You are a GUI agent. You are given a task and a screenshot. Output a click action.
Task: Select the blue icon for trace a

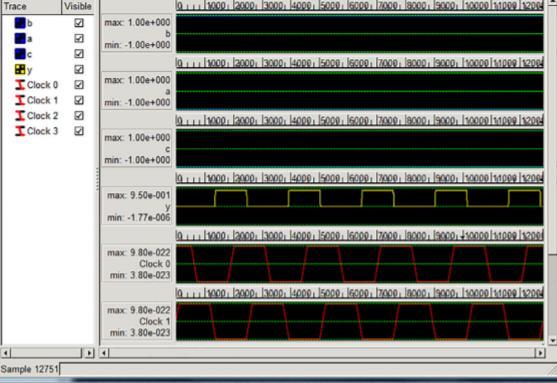pos(20,38)
